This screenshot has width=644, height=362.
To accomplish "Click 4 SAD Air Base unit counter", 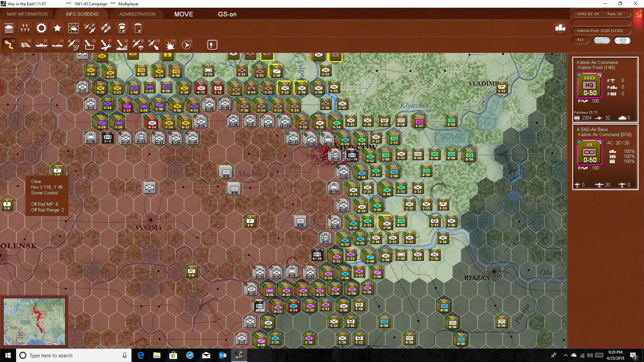I will [x=589, y=152].
